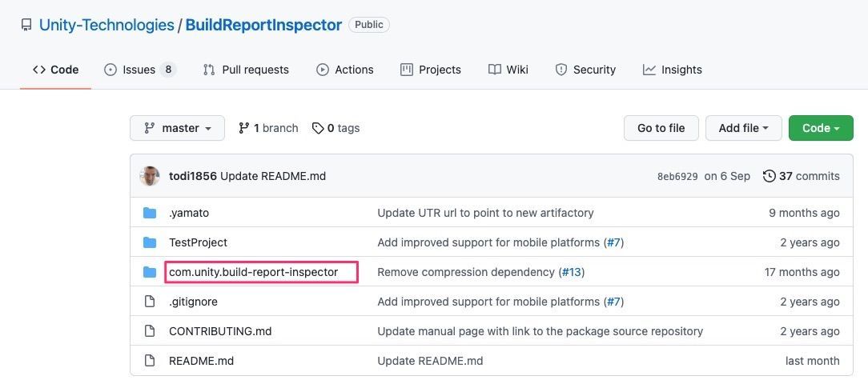Viewport: 868px width, 384px height.
Task: Open commit Update UTR url to point to new artifactory
Action: tap(485, 213)
